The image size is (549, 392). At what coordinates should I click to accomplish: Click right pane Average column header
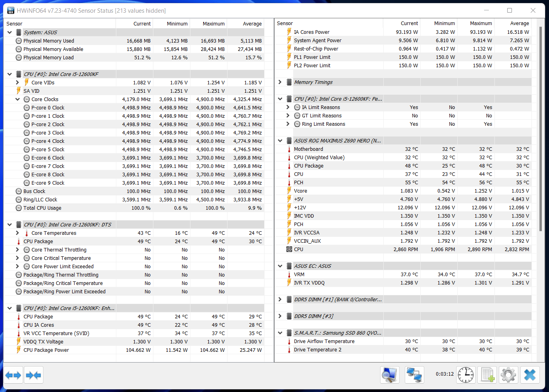point(513,23)
